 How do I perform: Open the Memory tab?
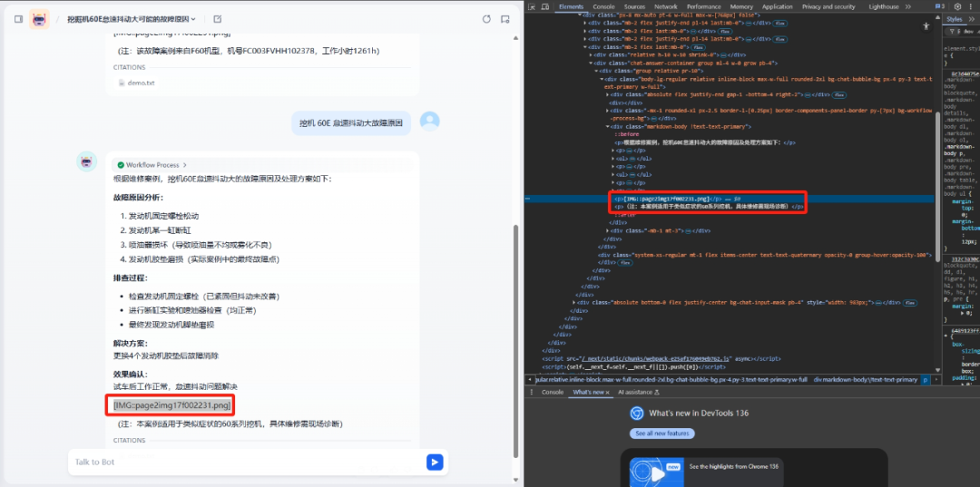click(741, 7)
